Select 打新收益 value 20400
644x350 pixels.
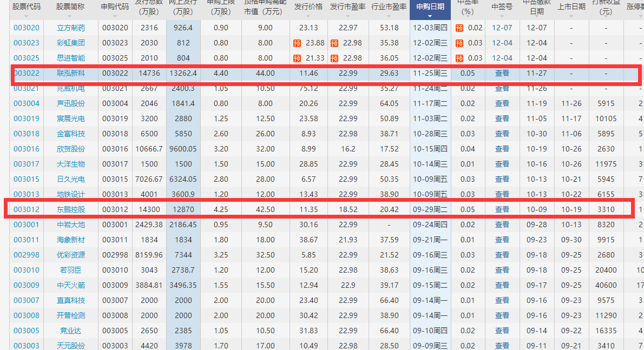coord(606,270)
